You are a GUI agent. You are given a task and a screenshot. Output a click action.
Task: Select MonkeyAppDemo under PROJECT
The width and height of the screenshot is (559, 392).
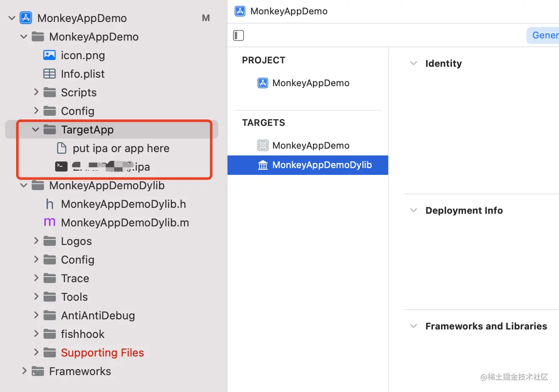coord(311,83)
